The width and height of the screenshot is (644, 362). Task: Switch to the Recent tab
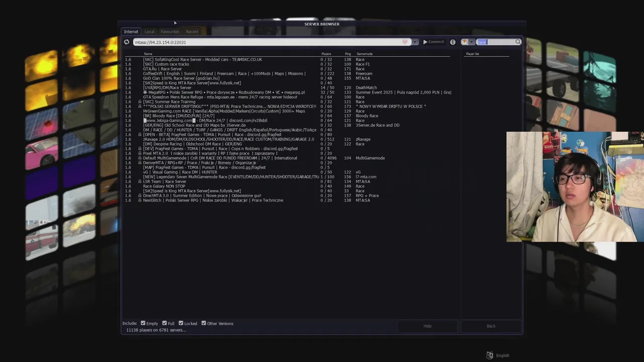click(x=192, y=32)
